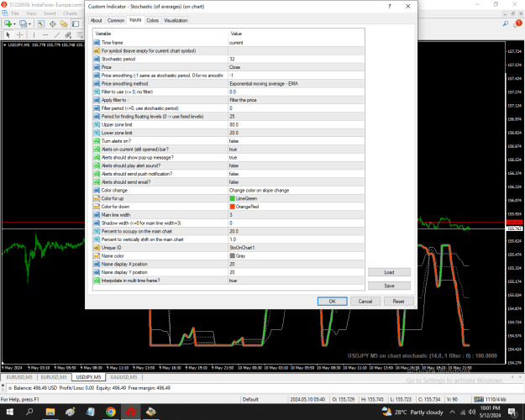Open Time frame value 'current'
Image resolution: width=525 pixels, height=420 pixels.
pyautogui.click(x=296, y=43)
